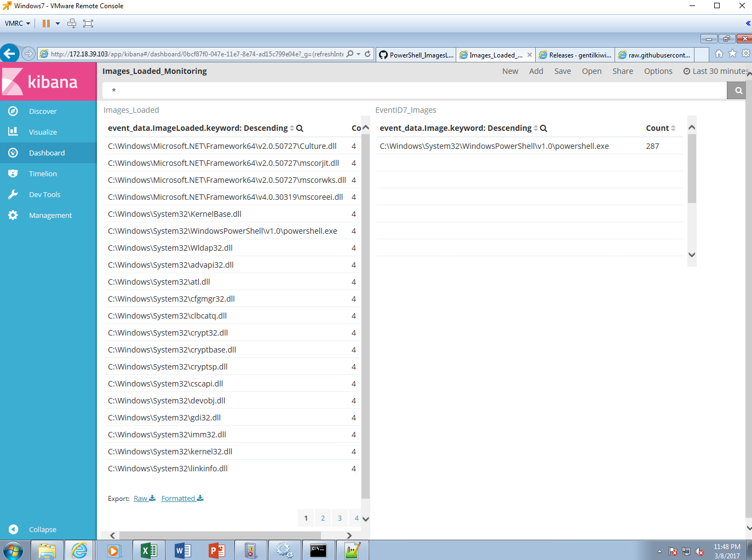
Task: Click VMRC fullscreen icon
Action: 88,24
